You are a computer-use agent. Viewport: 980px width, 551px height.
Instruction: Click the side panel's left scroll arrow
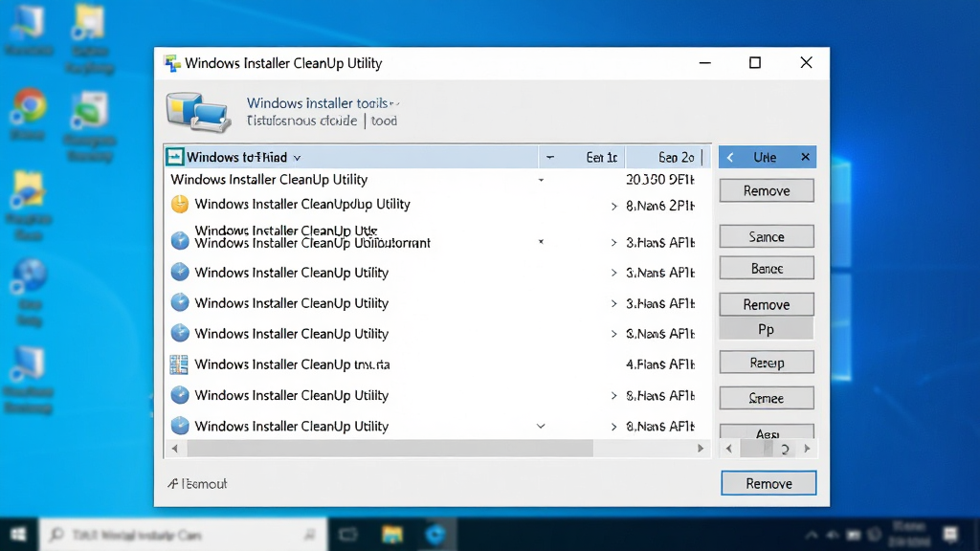point(728,449)
